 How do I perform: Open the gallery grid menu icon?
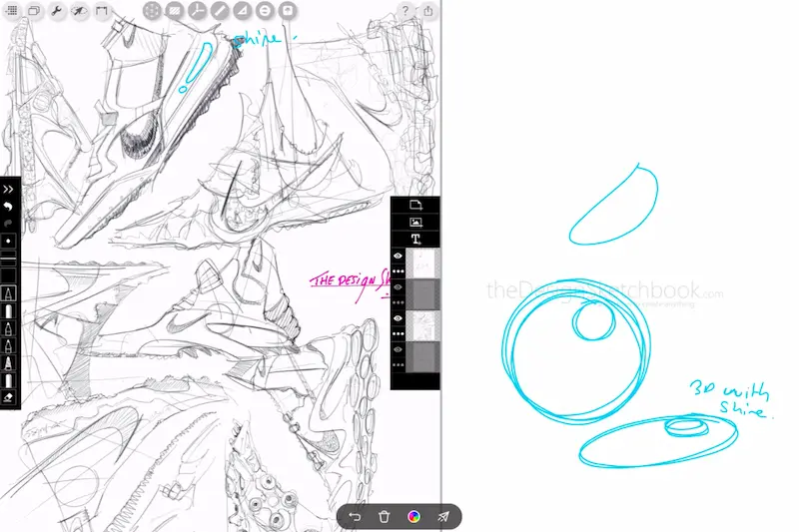12,11
